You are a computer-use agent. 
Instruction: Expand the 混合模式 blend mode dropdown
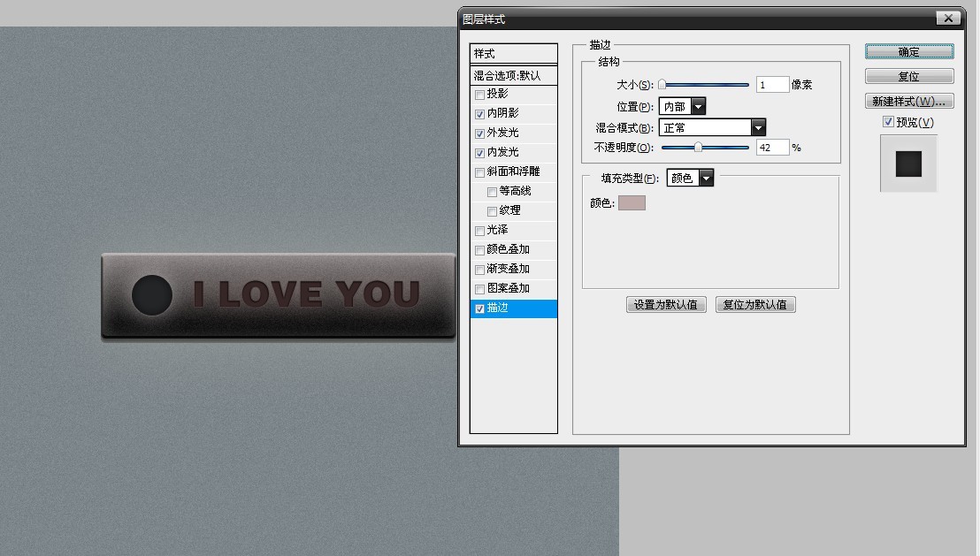pyautogui.click(x=757, y=128)
